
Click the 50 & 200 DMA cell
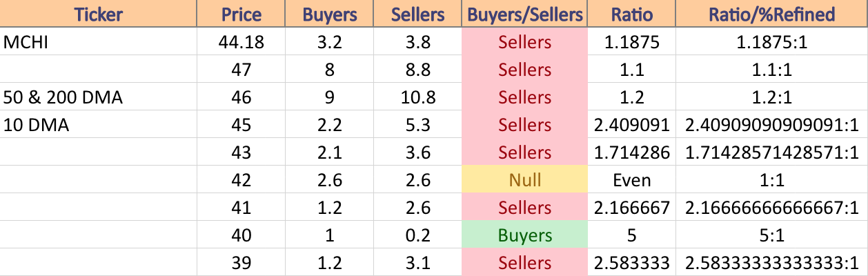click(x=99, y=97)
